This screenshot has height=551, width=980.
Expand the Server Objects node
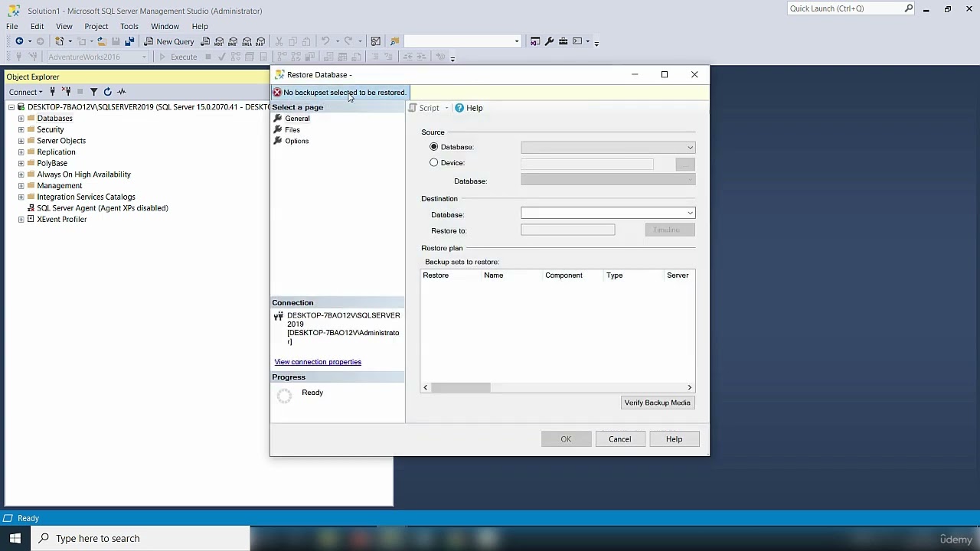(21, 141)
